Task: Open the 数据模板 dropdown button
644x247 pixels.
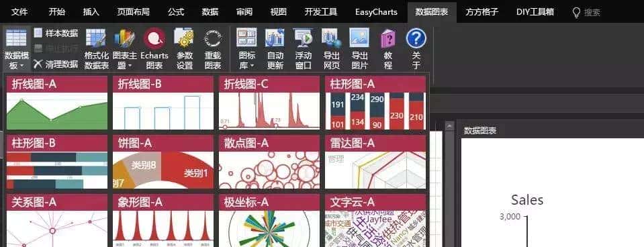Action: click(16, 48)
